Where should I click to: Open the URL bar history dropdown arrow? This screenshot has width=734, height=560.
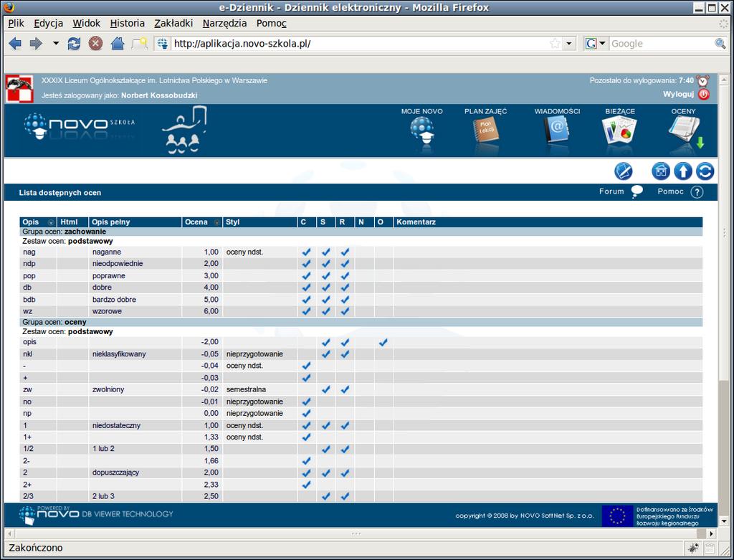click(x=568, y=44)
